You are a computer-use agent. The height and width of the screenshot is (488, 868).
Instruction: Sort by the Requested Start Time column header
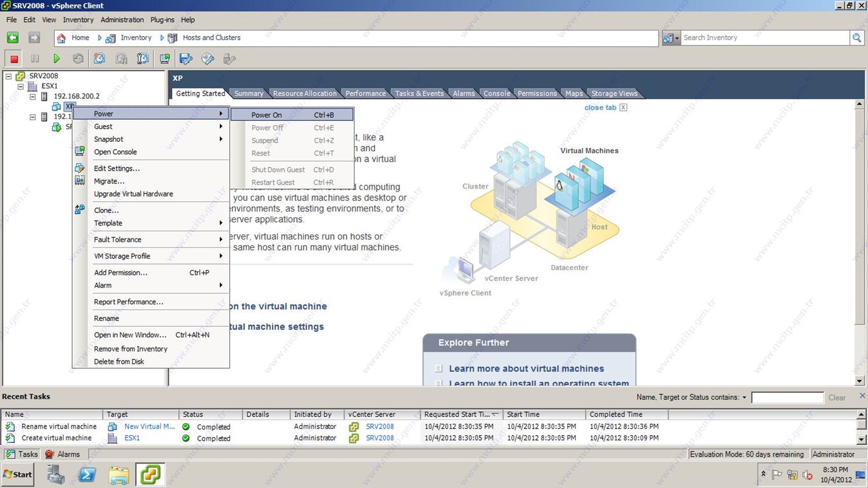[x=461, y=414]
